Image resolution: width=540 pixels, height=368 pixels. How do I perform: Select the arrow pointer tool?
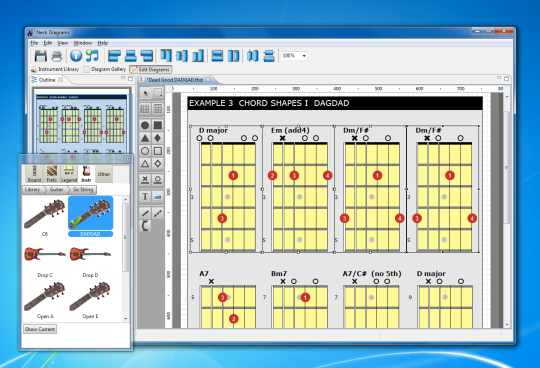click(x=145, y=93)
